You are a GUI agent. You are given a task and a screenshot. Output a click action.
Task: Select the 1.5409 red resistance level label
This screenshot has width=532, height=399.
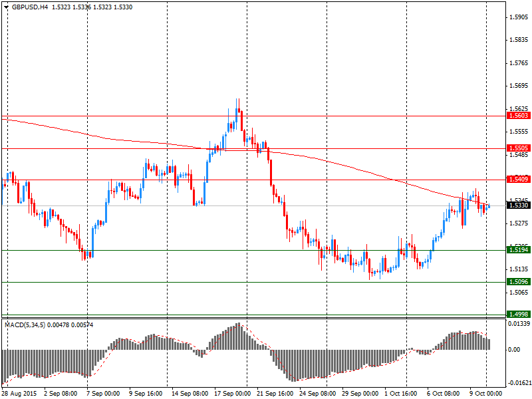click(518, 179)
